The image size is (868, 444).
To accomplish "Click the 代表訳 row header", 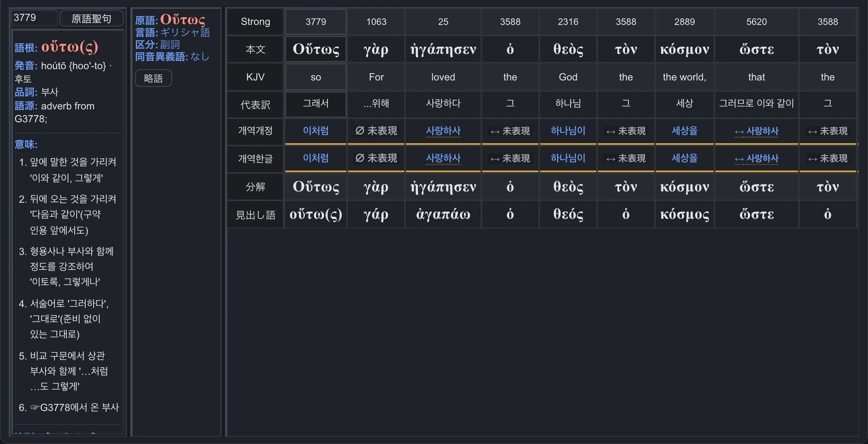I will point(256,105).
